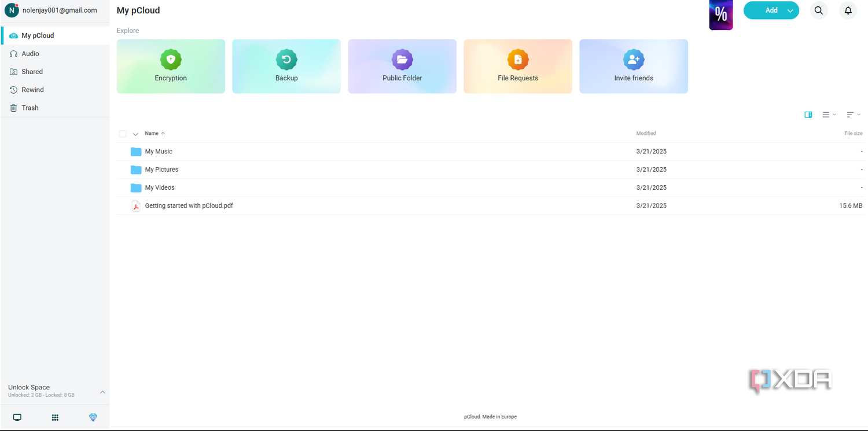This screenshot has height=431, width=868.
Task: Open the Encryption card shield icon
Action: (171, 60)
